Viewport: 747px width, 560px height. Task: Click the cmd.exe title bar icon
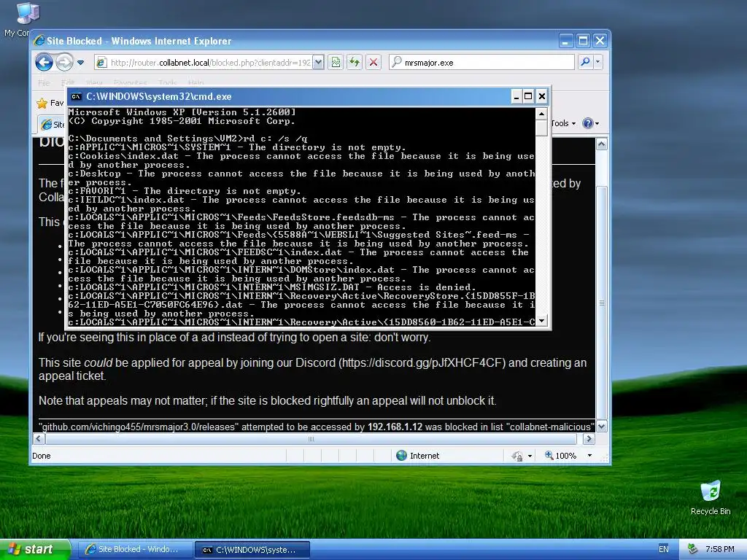click(x=76, y=97)
